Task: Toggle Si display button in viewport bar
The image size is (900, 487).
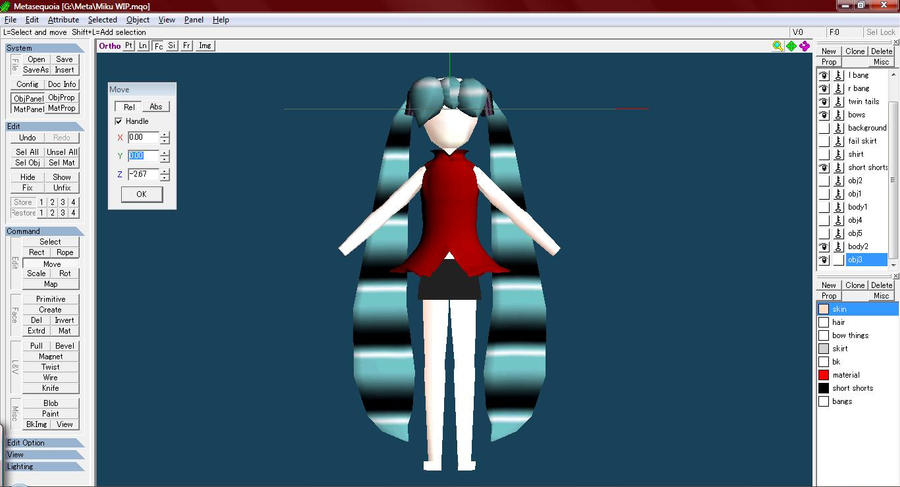Action: tap(172, 45)
